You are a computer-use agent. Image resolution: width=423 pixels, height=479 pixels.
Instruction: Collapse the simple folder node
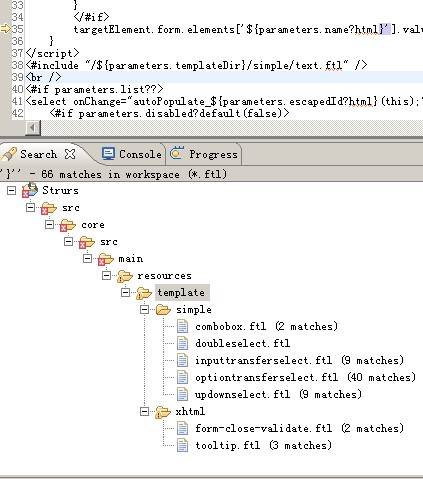(144, 310)
